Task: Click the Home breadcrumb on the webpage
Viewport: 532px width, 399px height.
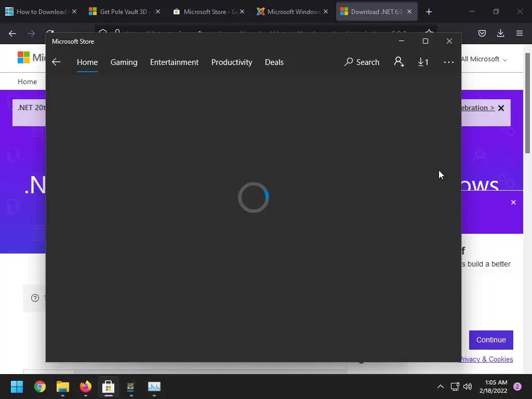Action: 27,82
